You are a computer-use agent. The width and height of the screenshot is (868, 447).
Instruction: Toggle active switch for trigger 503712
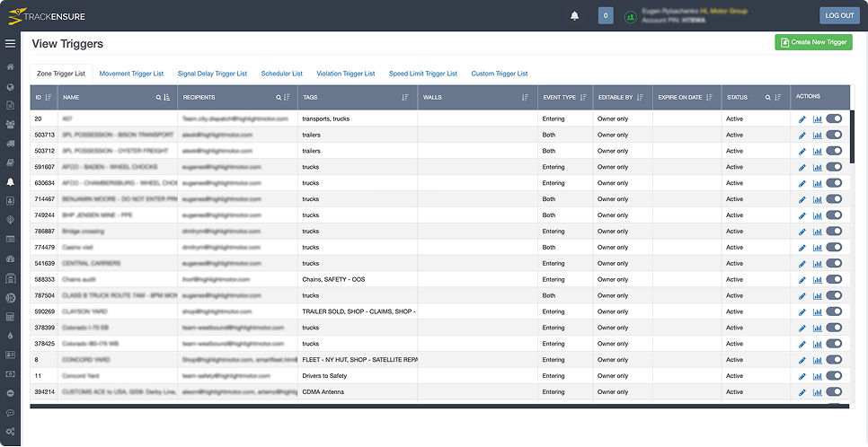834,151
